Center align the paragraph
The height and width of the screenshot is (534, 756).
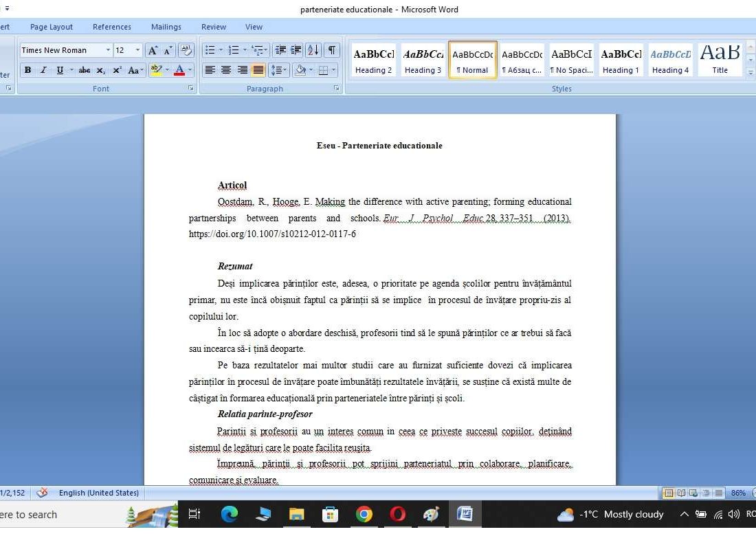pos(225,70)
